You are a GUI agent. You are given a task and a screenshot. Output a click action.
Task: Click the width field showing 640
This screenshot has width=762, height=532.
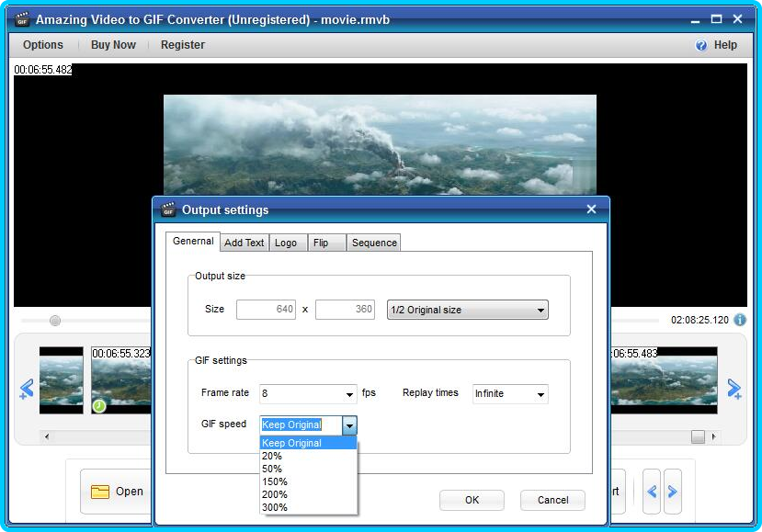[266, 310]
